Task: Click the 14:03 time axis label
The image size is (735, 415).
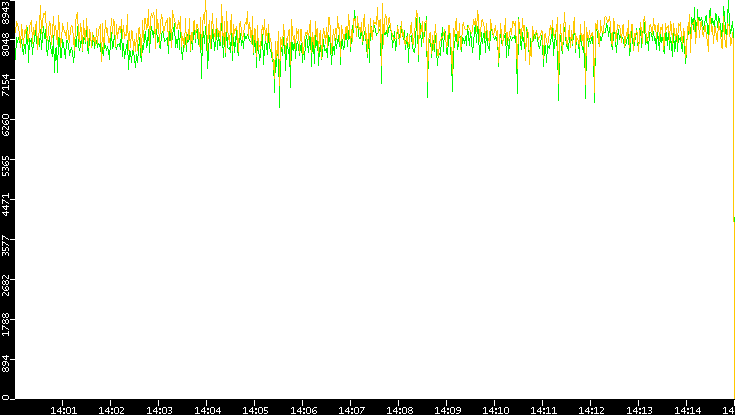Action: tap(159, 410)
